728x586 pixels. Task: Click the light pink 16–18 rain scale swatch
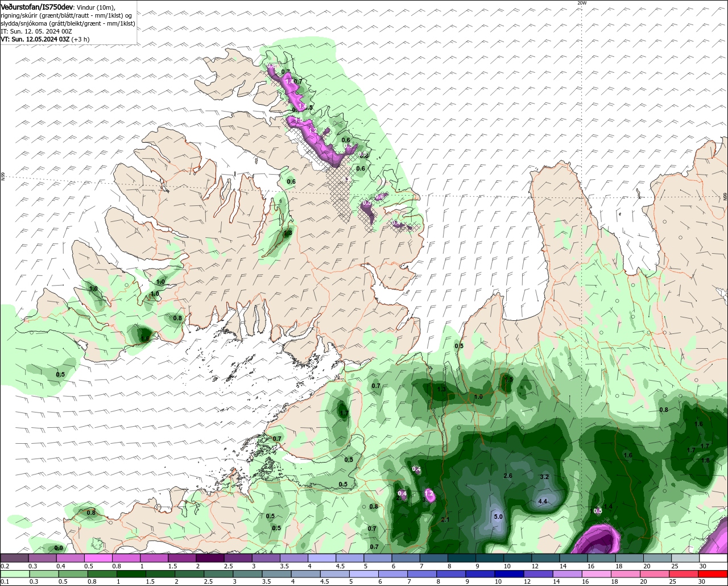pos(597,574)
